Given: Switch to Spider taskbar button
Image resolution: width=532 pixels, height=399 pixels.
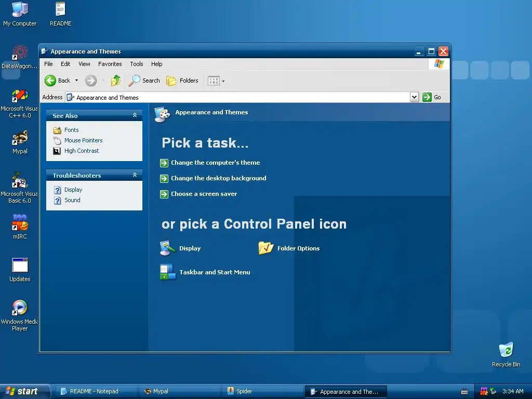Looking at the screenshot, I should pos(263,392).
